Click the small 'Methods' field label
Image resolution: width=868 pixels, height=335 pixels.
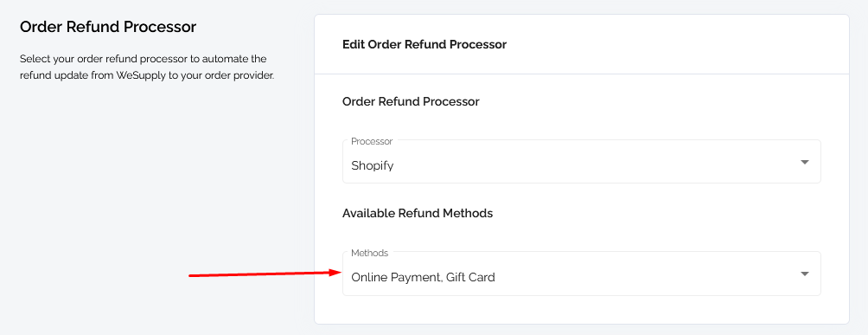370,253
